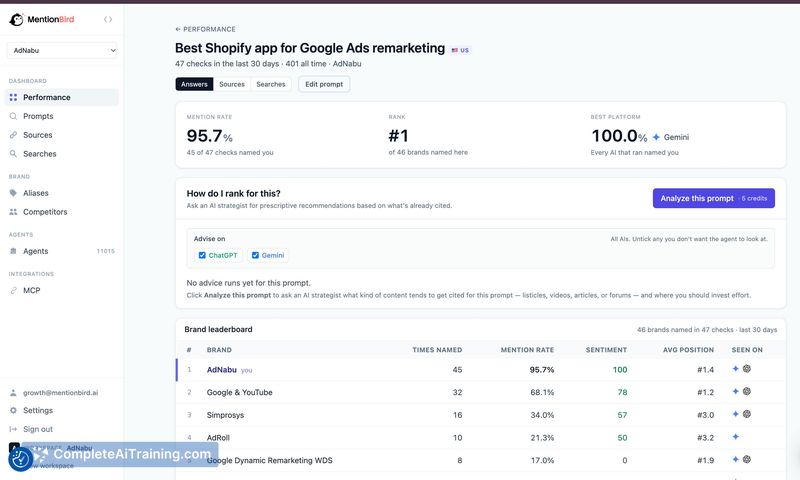Screen dimensions: 800x480
Task: Switch to the Searches tab
Action: 271,84
